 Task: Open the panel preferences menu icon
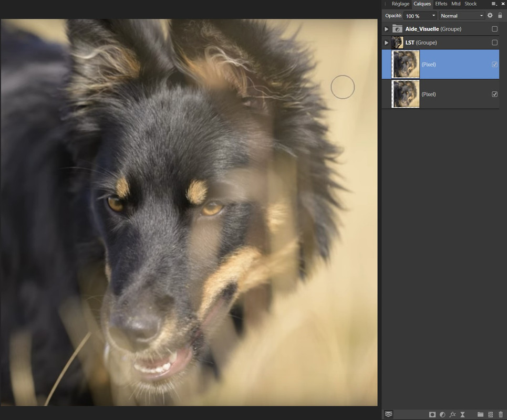pyautogui.click(x=494, y=4)
